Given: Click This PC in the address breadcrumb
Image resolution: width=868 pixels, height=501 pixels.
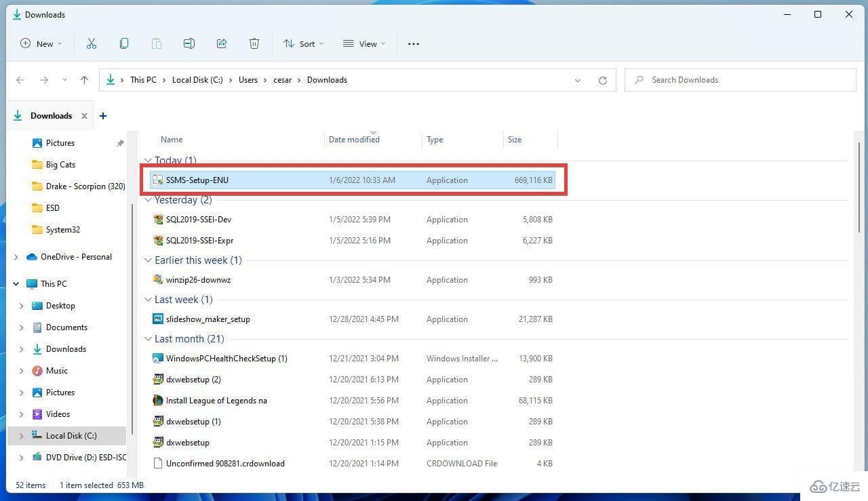Looking at the screenshot, I should (x=143, y=80).
